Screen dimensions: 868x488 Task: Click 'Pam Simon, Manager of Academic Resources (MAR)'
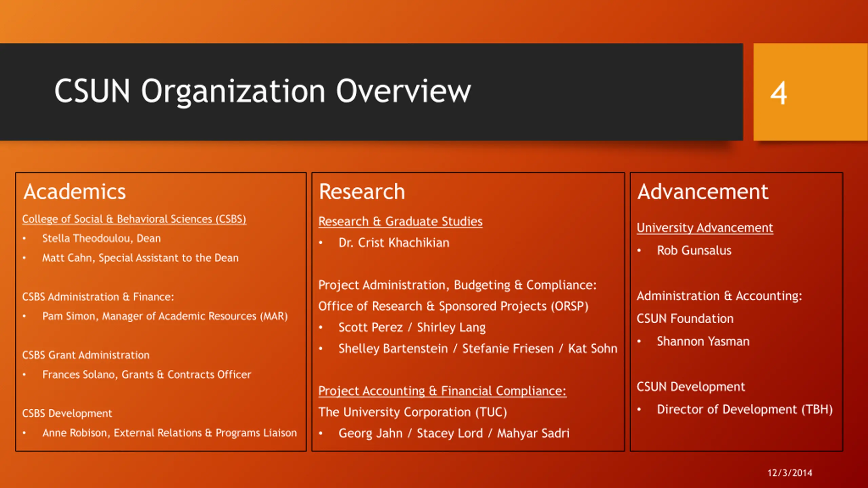(165, 316)
